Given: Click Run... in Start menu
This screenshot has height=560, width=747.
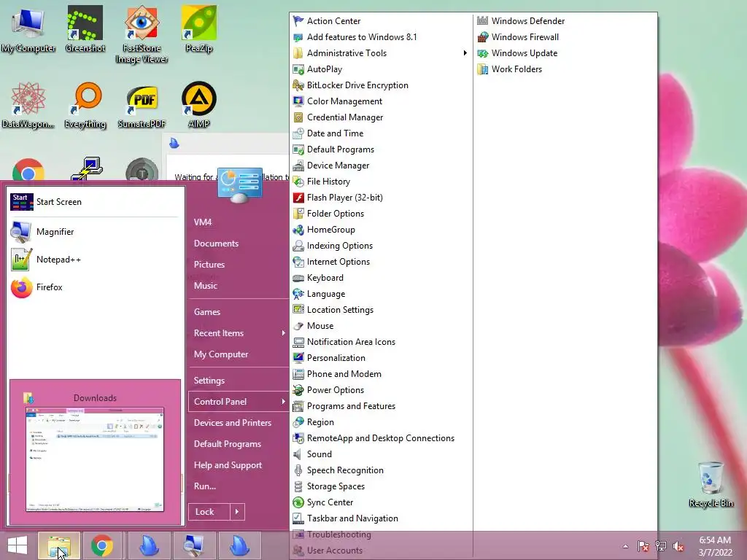Looking at the screenshot, I should pyautogui.click(x=205, y=486).
